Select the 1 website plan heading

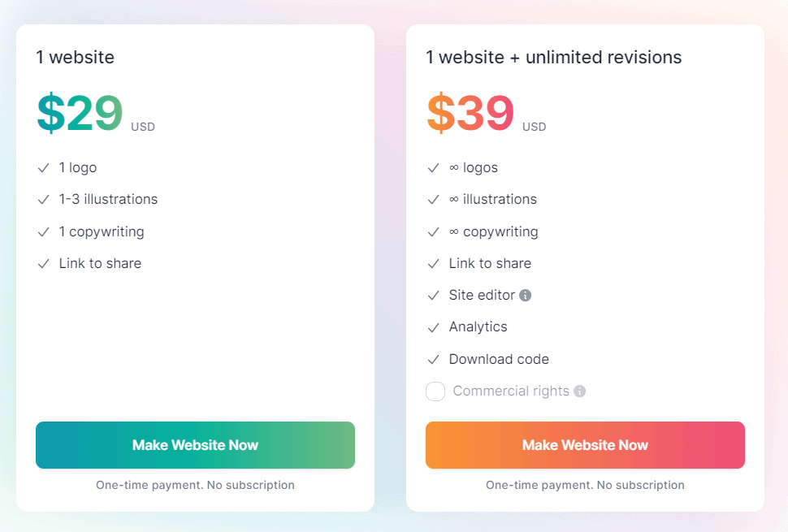pos(76,57)
